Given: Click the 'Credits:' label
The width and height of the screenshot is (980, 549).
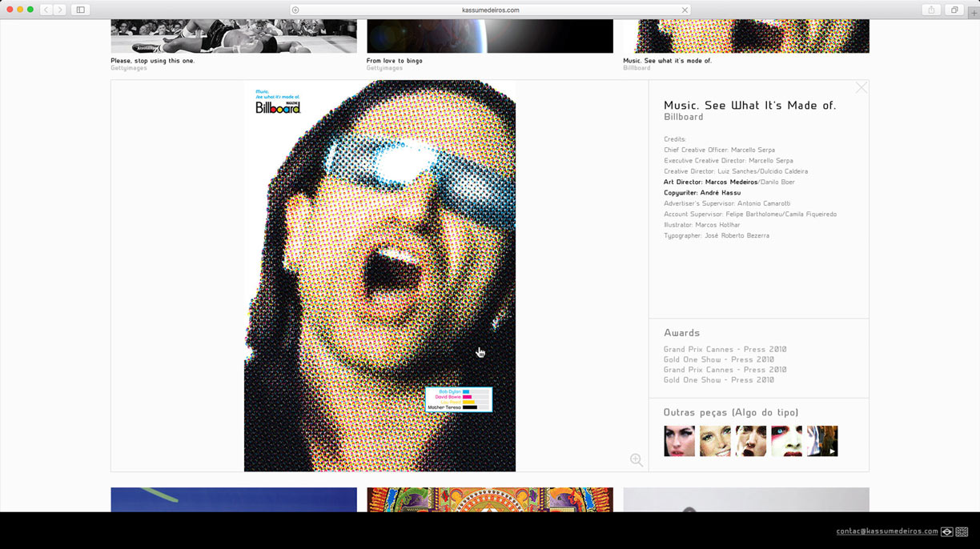Looking at the screenshot, I should [x=675, y=140].
